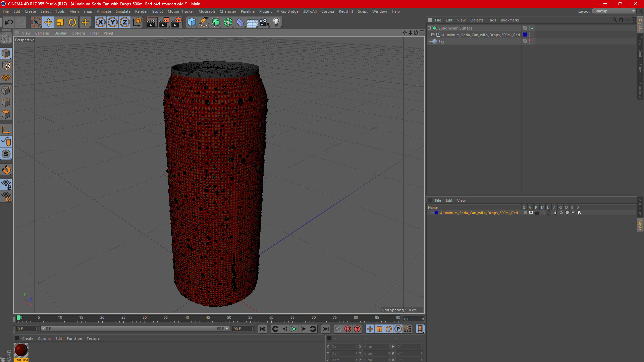Click frame 45 on the timeline
644x362 pixels.
point(208,318)
